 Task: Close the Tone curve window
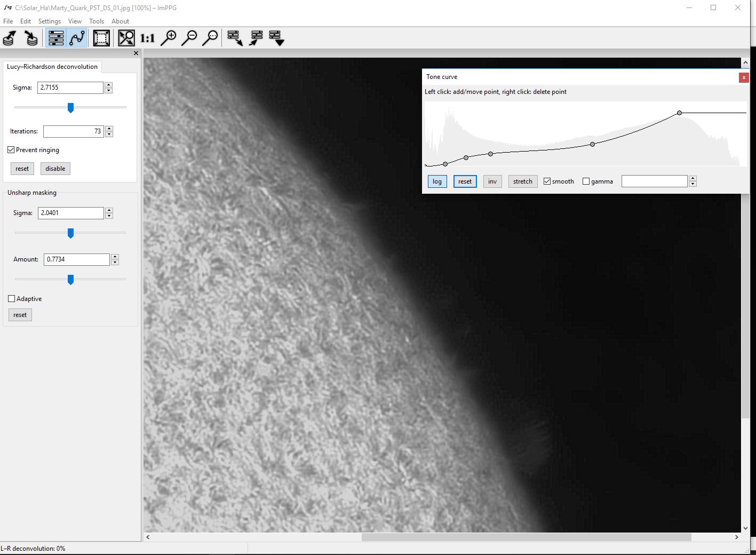(744, 77)
